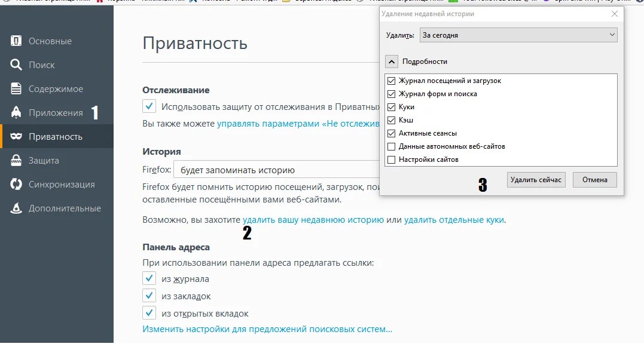
Task: Uncheck Журнал форм и поиска
Action: coord(392,94)
